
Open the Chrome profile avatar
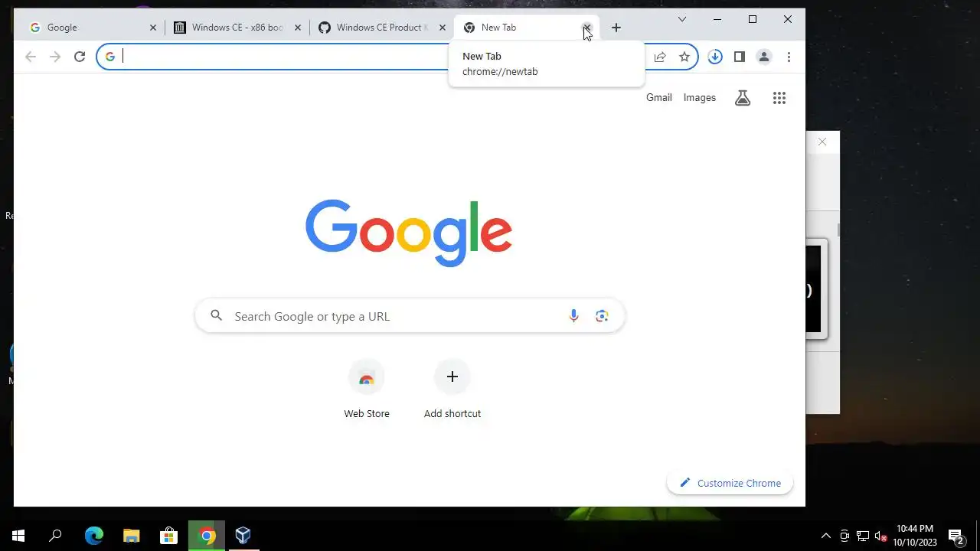764,57
